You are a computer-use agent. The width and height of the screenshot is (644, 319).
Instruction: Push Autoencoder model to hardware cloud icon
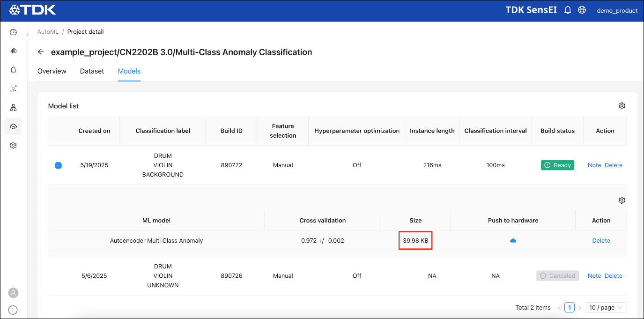tap(513, 240)
